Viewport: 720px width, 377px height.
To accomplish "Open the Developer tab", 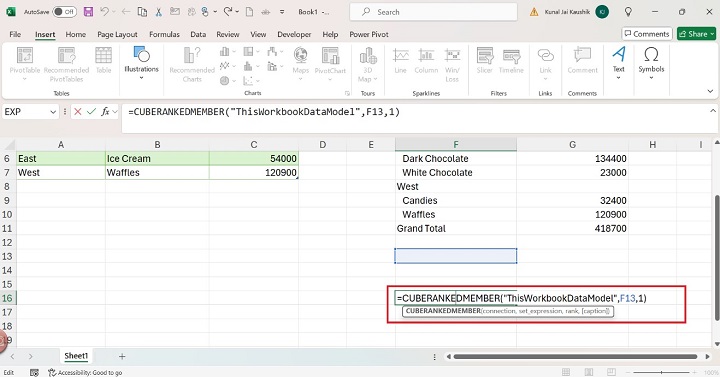I will pyautogui.click(x=294, y=34).
